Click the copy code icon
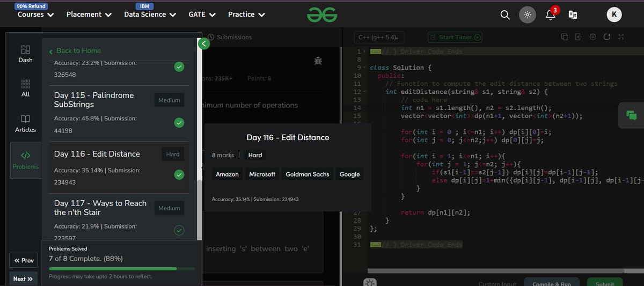Image resolution: width=644 pixels, height=286 pixels. tap(565, 37)
